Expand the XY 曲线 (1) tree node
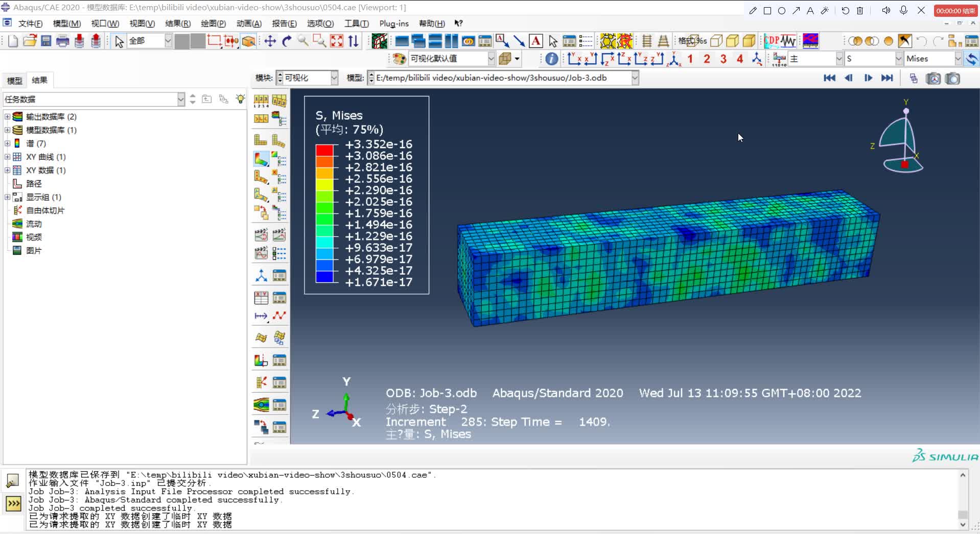Viewport: 980px width, 534px height. click(x=7, y=157)
